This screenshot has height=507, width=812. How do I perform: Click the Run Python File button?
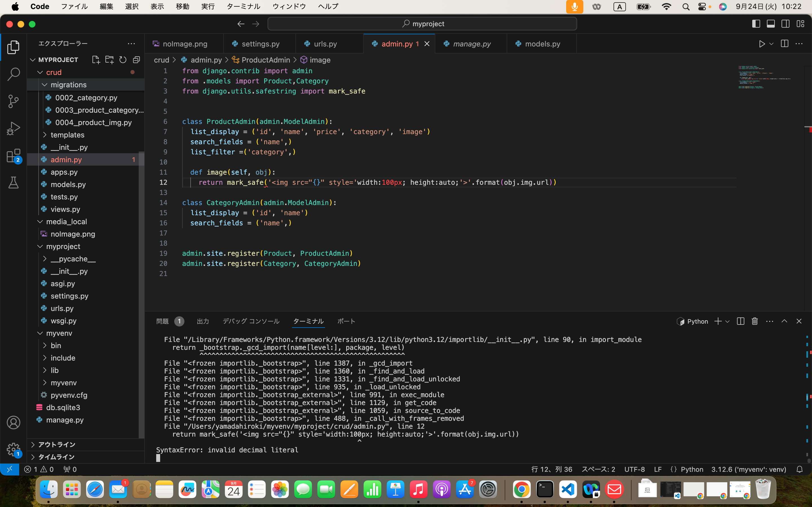[762, 44]
